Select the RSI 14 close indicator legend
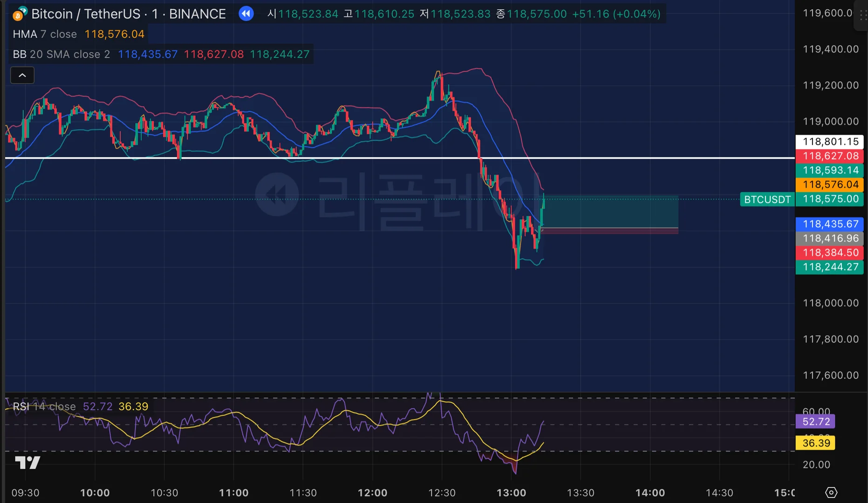The height and width of the screenshot is (503, 868). coord(44,407)
